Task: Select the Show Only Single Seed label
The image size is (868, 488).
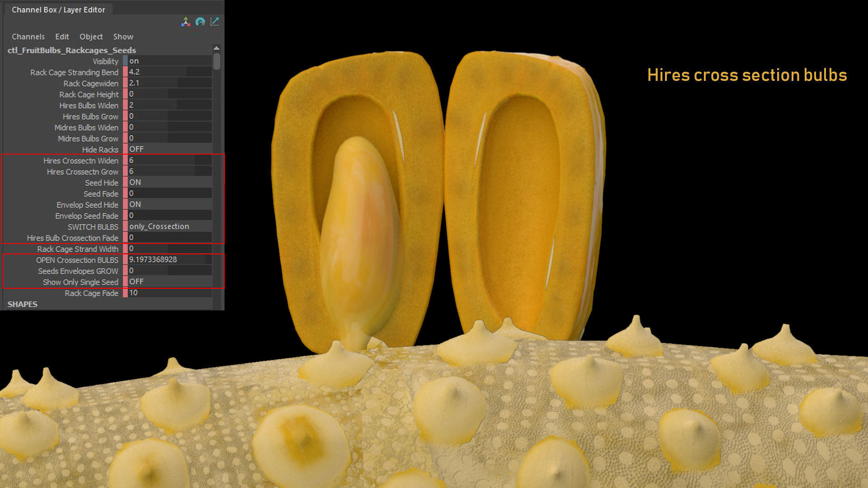Action: point(80,282)
